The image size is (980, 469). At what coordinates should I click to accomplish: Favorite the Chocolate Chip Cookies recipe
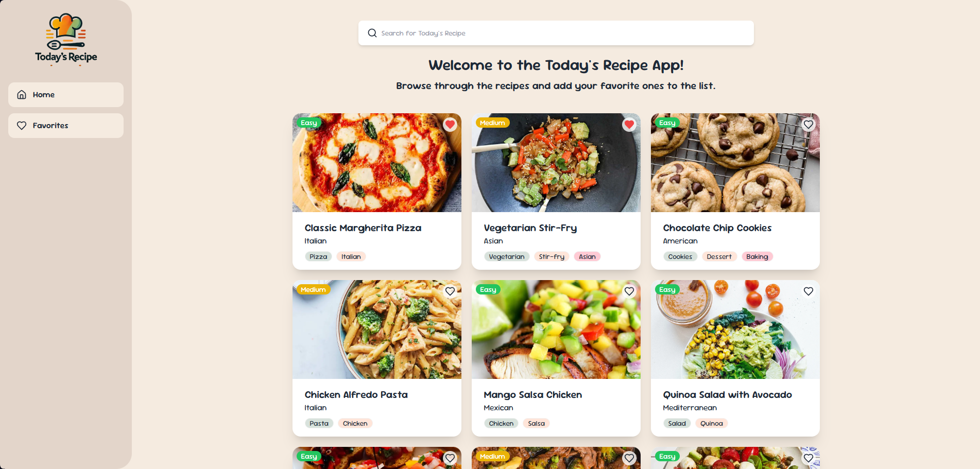point(809,125)
